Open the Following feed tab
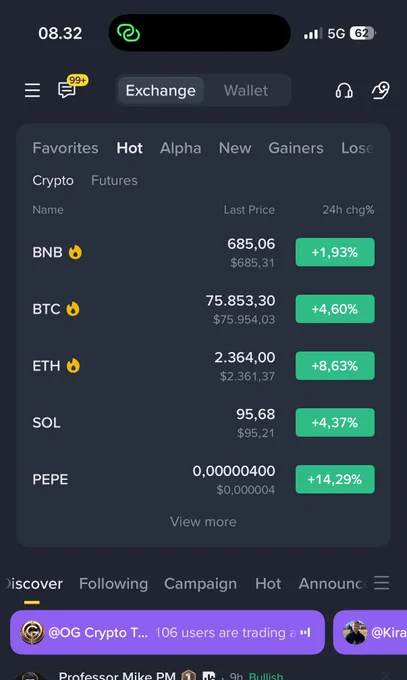 pos(113,583)
